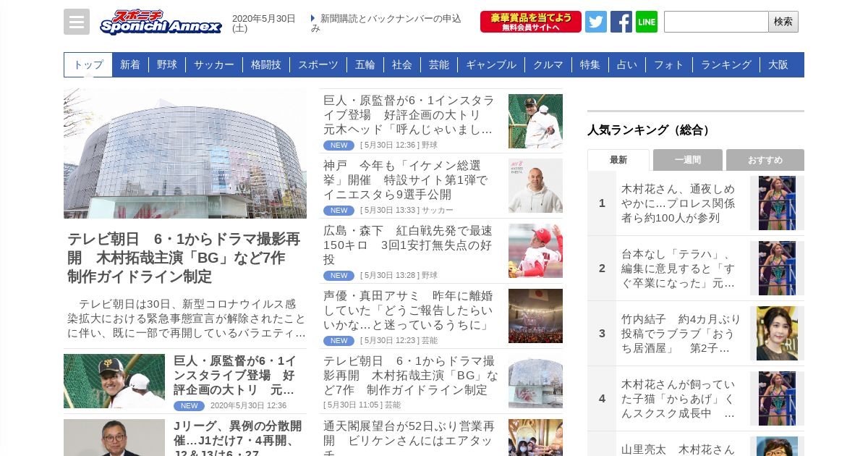868x456 pixels.
Task: Click the 通天閣 article thumbnail
Action: tap(535, 437)
